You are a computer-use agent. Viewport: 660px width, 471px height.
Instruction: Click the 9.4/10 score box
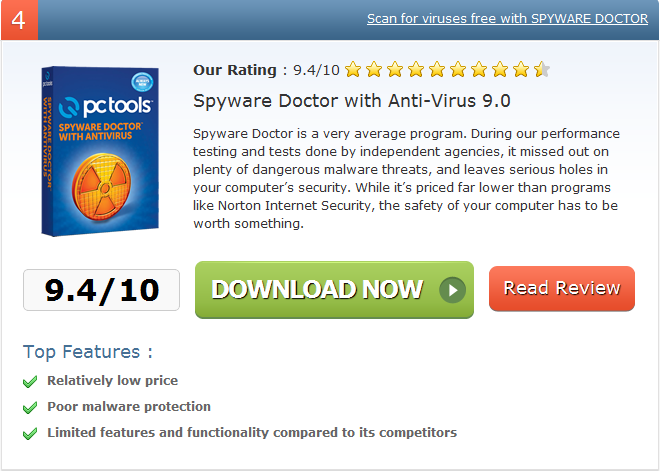(x=101, y=290)
